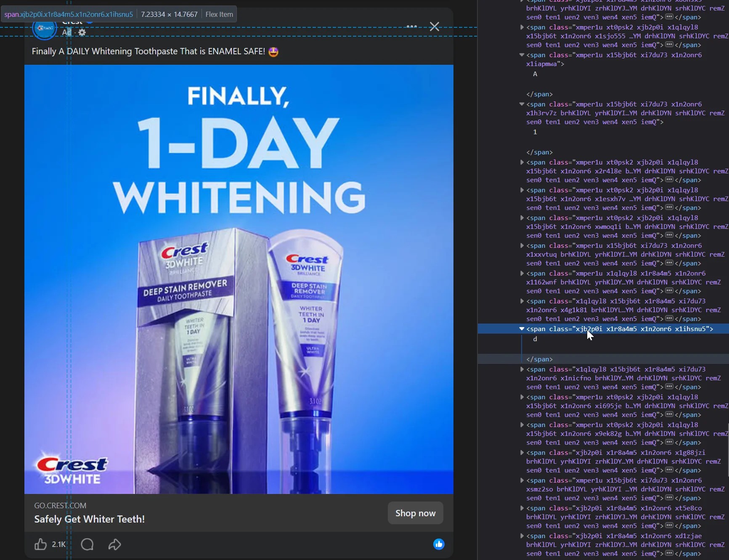
Task: Select the closing span tag below '1'
Action: pos(540,152)
